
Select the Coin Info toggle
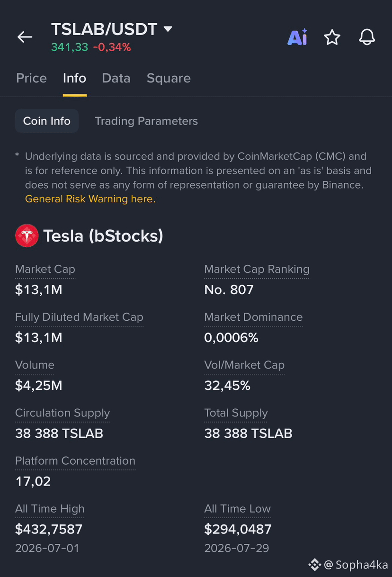click(x=47, y=121)
